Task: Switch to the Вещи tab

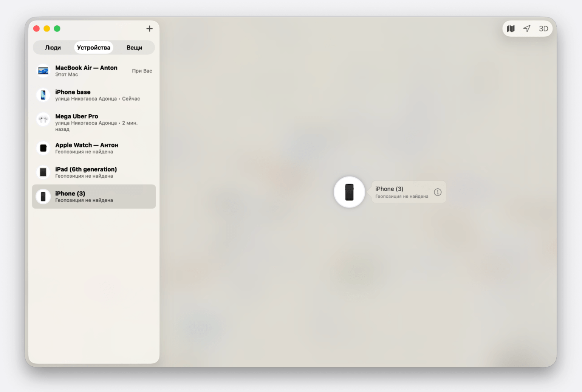Action: (134, 48)
